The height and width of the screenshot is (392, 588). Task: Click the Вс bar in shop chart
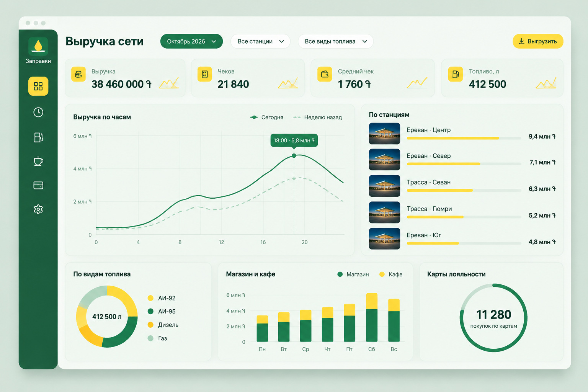[x=394, y=320]
